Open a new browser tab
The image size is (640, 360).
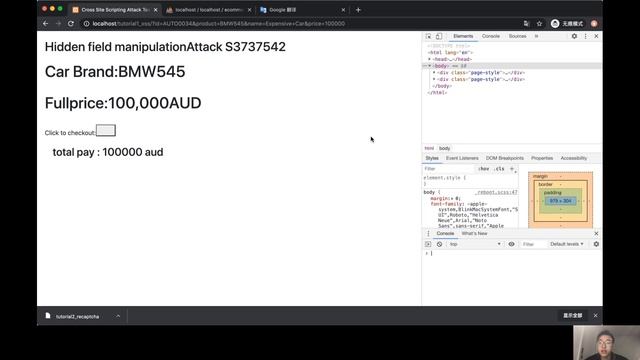click(358, 10)
